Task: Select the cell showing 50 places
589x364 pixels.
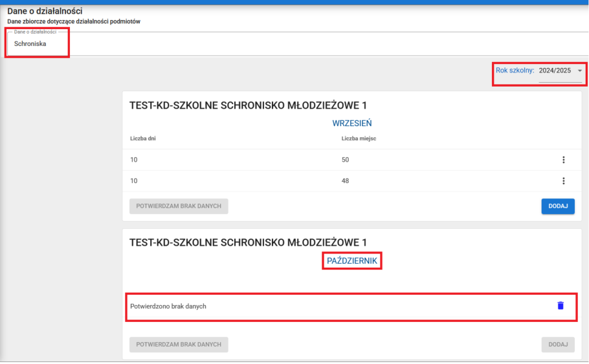Action: click(345, 160)
